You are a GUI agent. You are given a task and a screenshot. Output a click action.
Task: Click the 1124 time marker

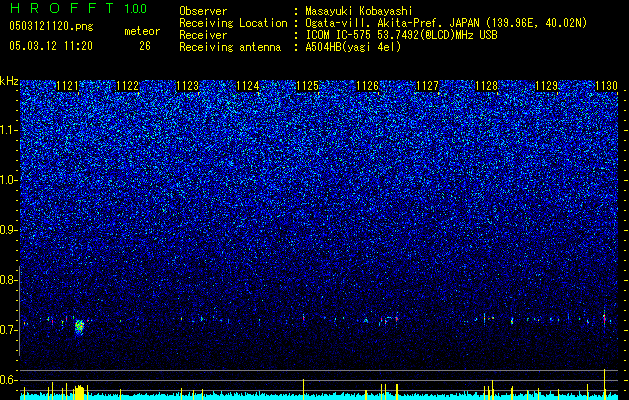[248, 86]
